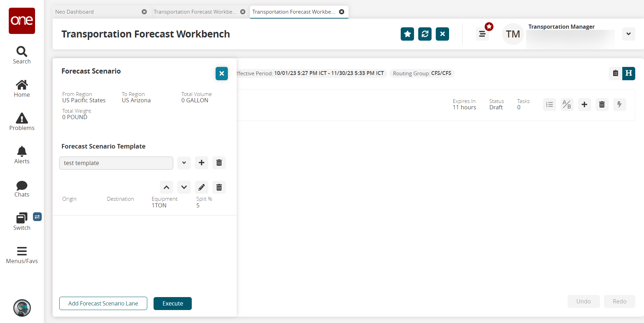
Task: Click the Execute button
Action: pyautogui.click(x=172, y=303)
